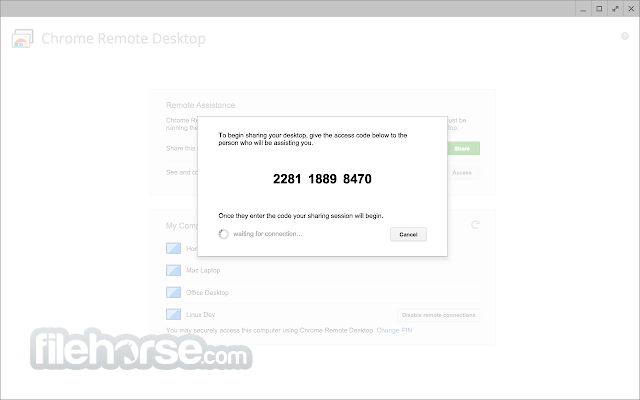Click the Chrome Remote Desktop title text
Screen dimensions: 640x400
click(123, 38)
